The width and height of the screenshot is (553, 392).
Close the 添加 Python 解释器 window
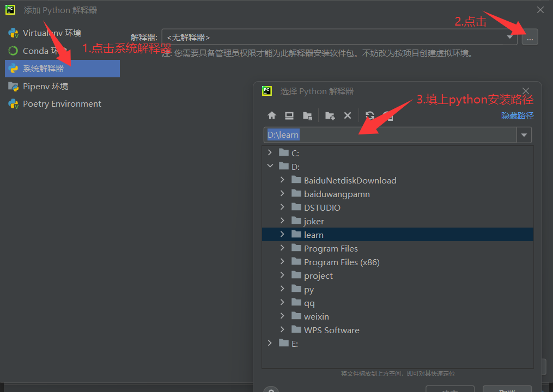(x=540, y=10)
